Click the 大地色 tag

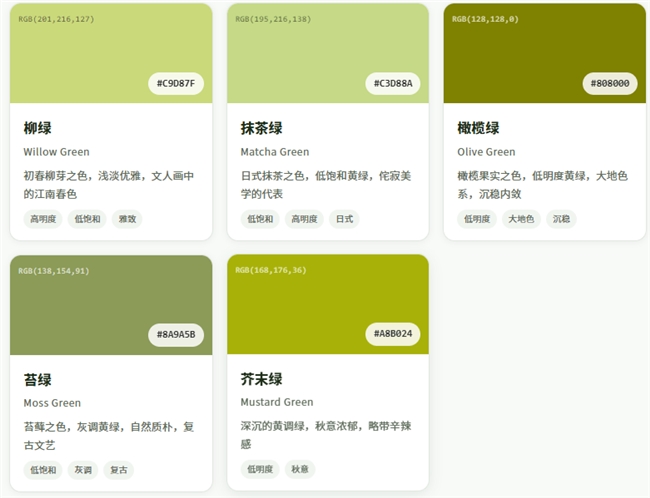click(x=521, y=219)
